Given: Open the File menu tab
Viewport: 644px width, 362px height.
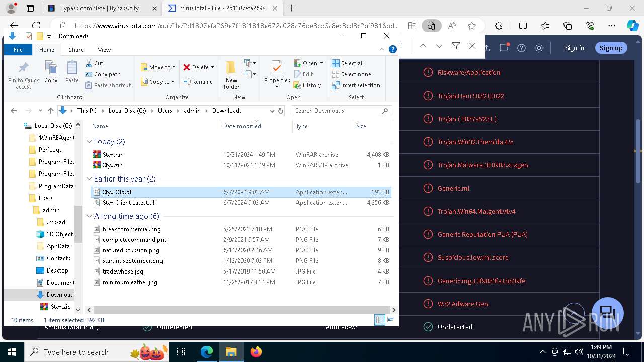Looking at the screenshot, I should click(18, 50).
